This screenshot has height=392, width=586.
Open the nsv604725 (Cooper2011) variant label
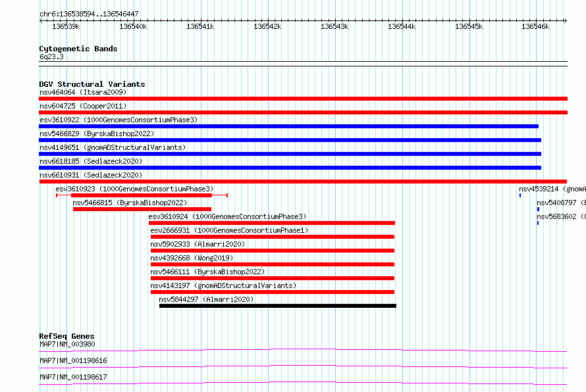click(x=83, y=106)
